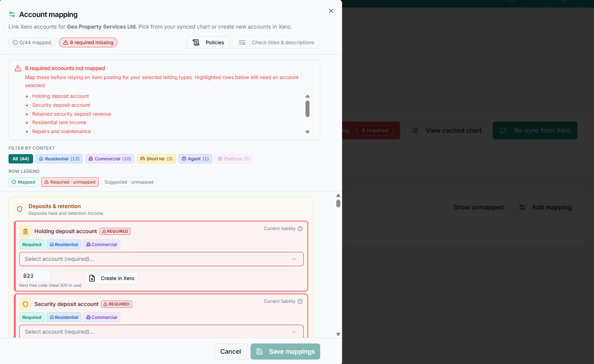Click the 8 required pill in background page
Screen dimensions: 594x364
(x=375, y=130)
